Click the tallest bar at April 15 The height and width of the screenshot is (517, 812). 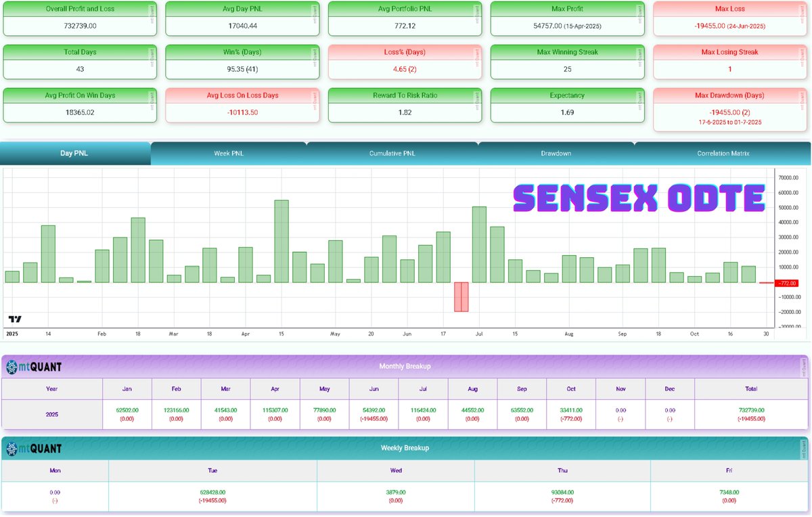pyautogui.click(x=281, y=241)
